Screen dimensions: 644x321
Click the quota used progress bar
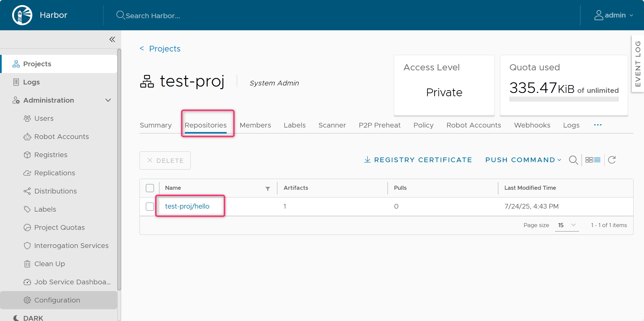click(x=564, y=99)
